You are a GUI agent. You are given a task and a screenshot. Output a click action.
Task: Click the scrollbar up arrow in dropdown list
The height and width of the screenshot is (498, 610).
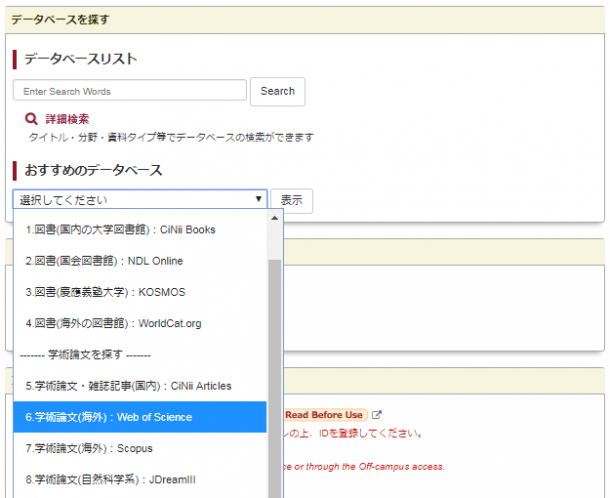(x=274, y=218)
